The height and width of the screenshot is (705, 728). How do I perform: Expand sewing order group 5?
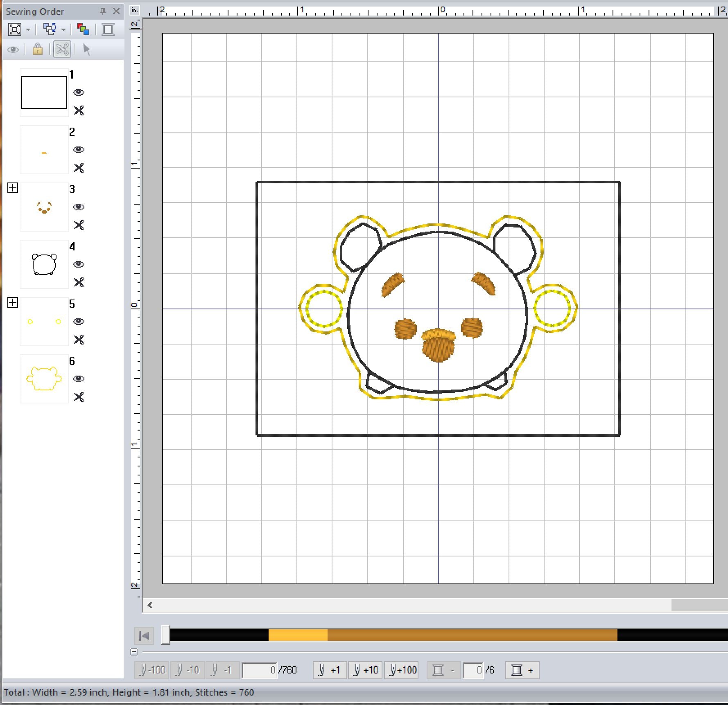(x=13, y=303)
